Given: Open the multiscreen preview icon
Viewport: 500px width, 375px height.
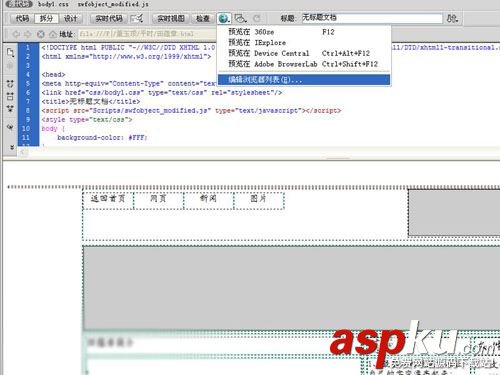Looking at the screenshot, I should 240,18.
